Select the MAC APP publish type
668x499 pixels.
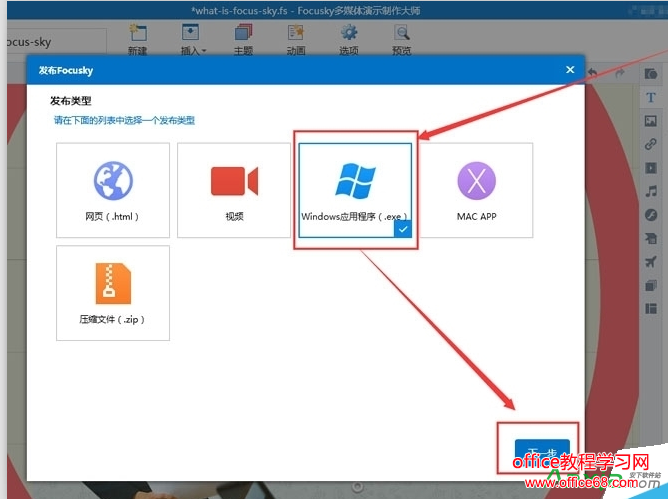click(476, 190)
